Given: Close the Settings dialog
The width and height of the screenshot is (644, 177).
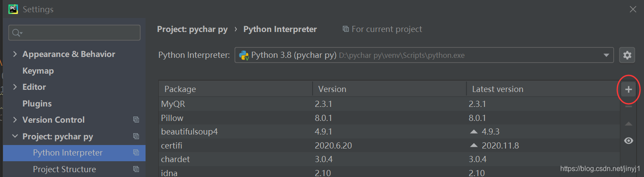Looking at the screenshot, I should pos(633,9).
